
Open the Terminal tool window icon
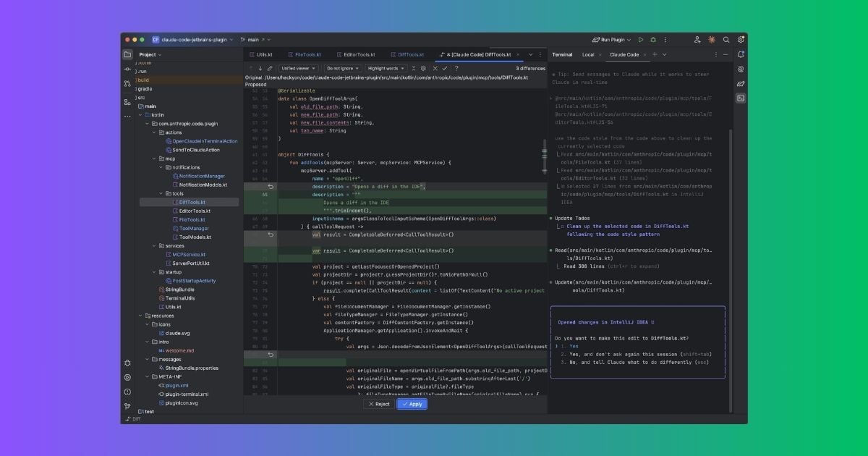[x=741, y=98]
